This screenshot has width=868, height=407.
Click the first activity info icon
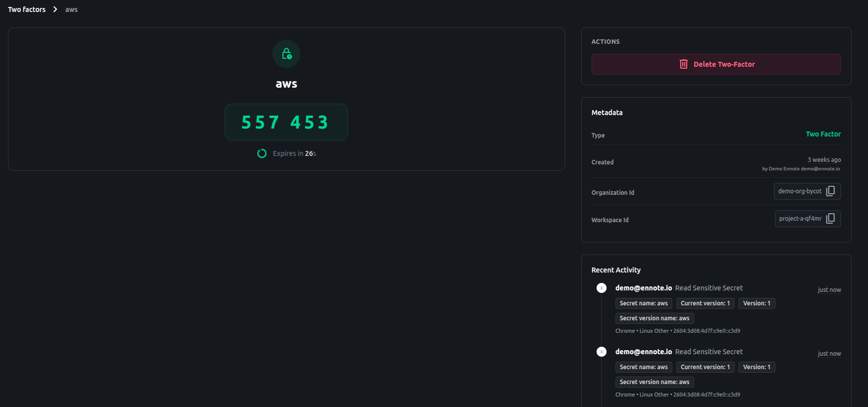tap(602, 288)
